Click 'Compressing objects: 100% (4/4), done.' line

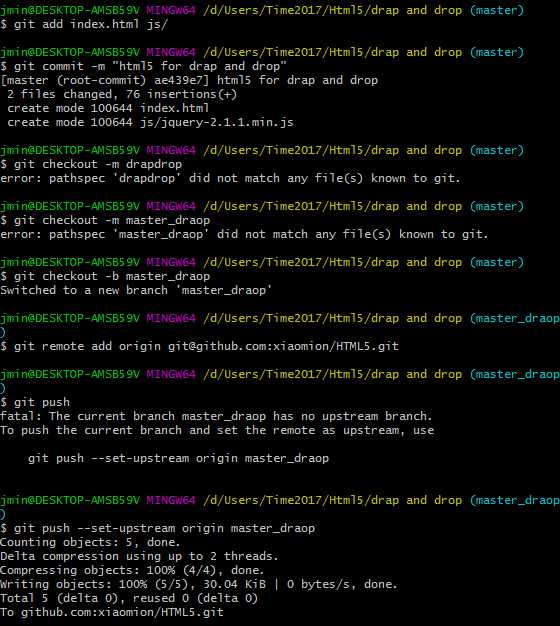click(x=132, y=570)
